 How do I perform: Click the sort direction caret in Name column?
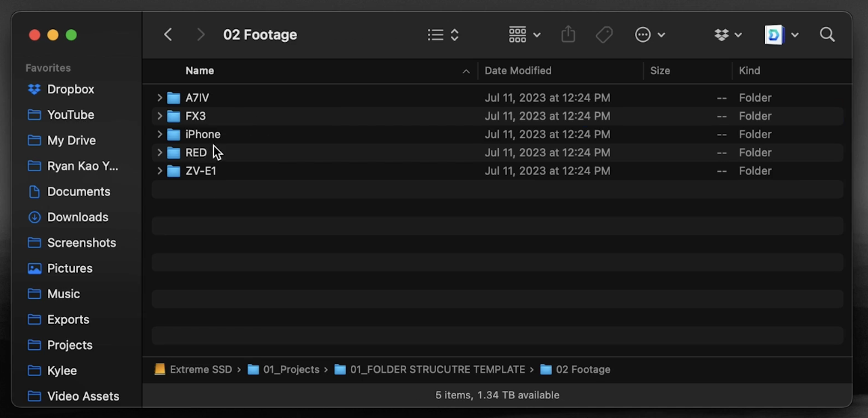[x=466, y=71]
